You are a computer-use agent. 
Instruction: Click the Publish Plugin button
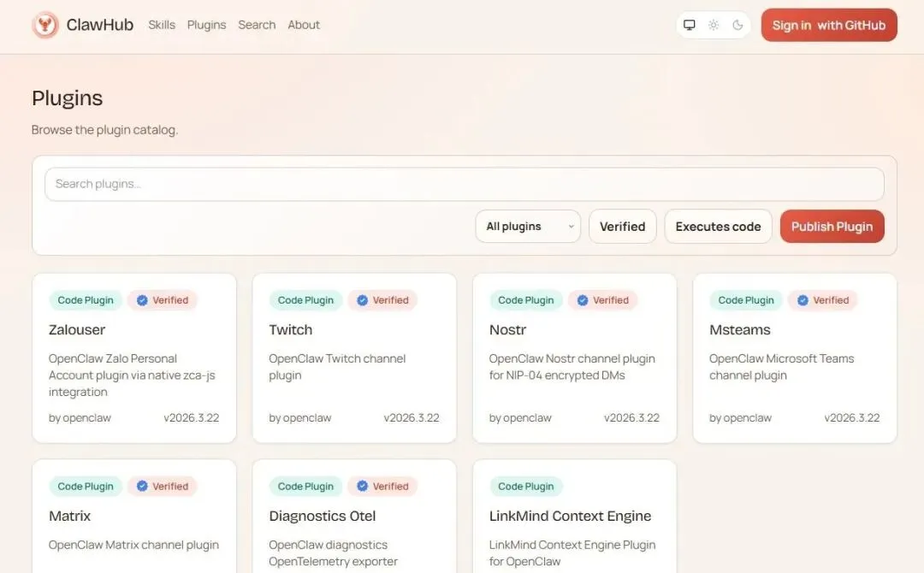pyautogui.click(x=832, y=226)
